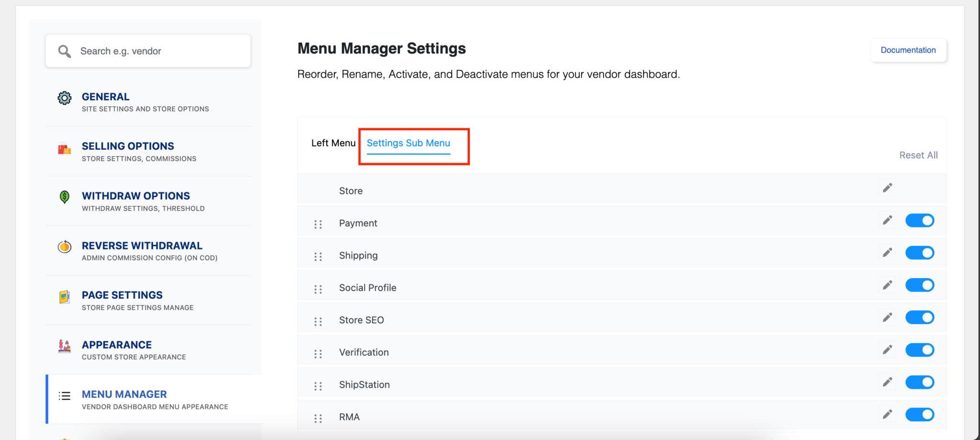Click the Documentation button
The image size is (980, 440).
[908, 50]
